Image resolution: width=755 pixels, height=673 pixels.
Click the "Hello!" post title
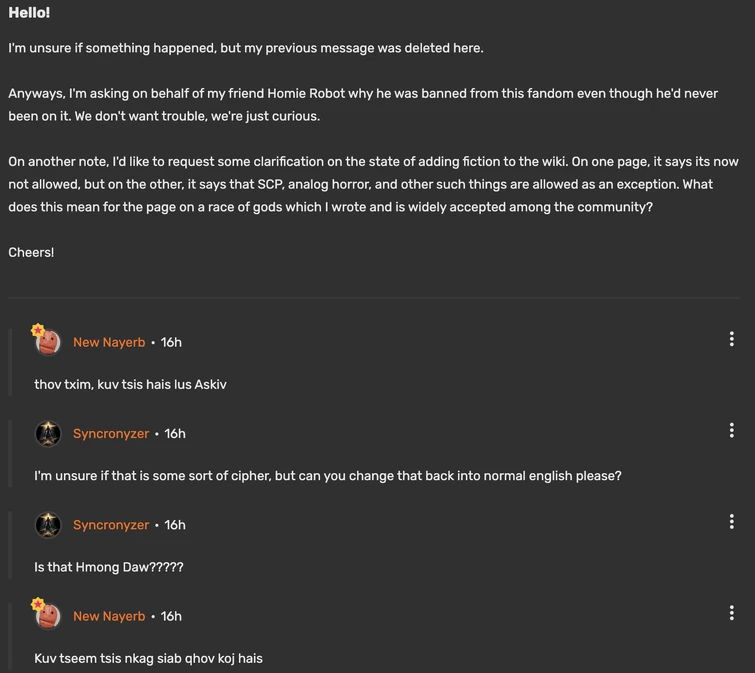click(x=29, y=13)
